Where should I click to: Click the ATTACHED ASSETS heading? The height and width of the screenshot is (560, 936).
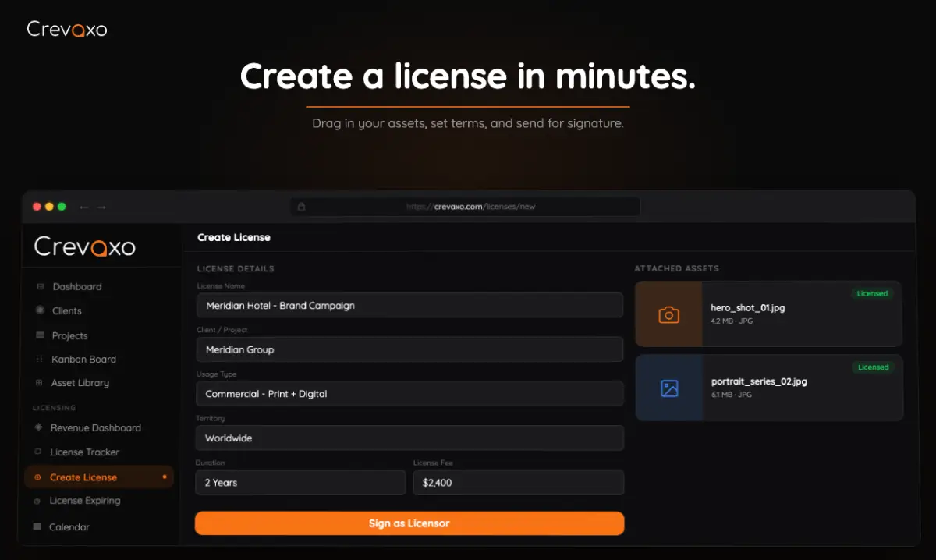pos(676,268)
